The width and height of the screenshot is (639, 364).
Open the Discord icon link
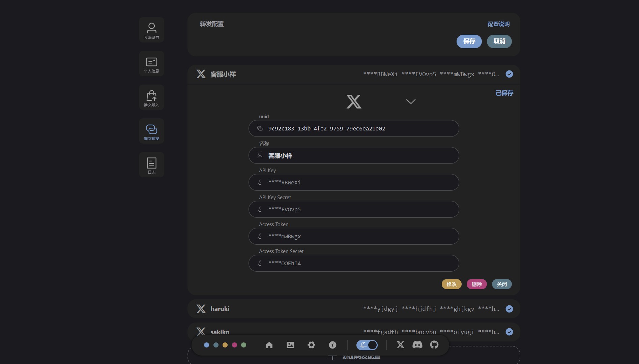point(417,345)
